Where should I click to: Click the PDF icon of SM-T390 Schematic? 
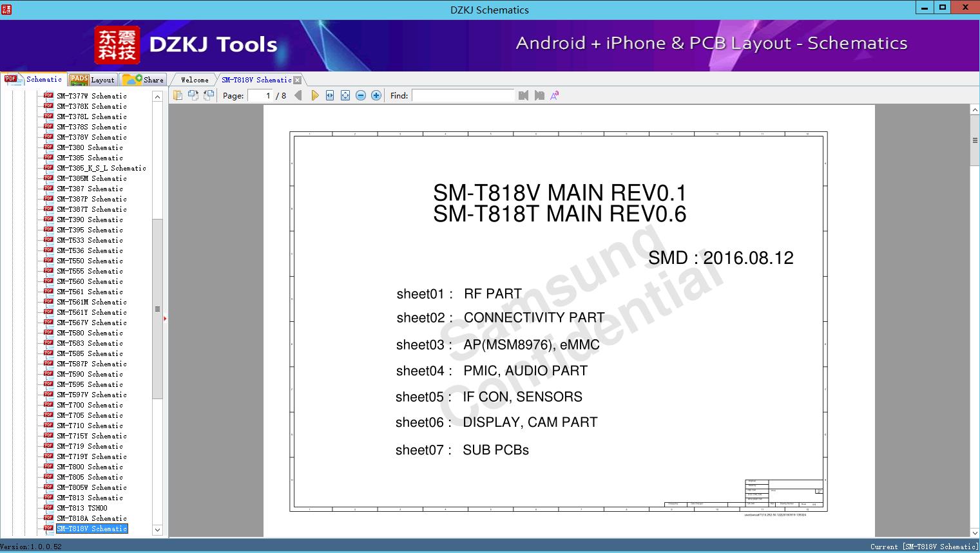[48, 219]
